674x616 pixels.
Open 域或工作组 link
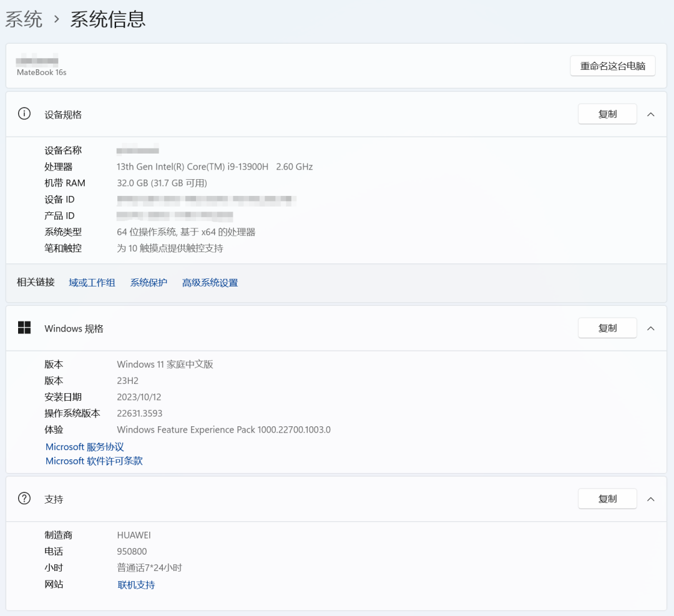pos(92,283)
